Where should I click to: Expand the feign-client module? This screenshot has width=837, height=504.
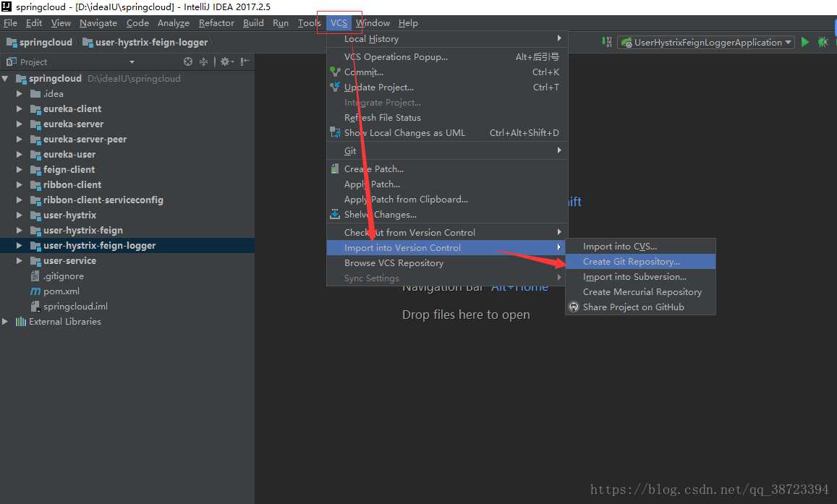point(20,170)
